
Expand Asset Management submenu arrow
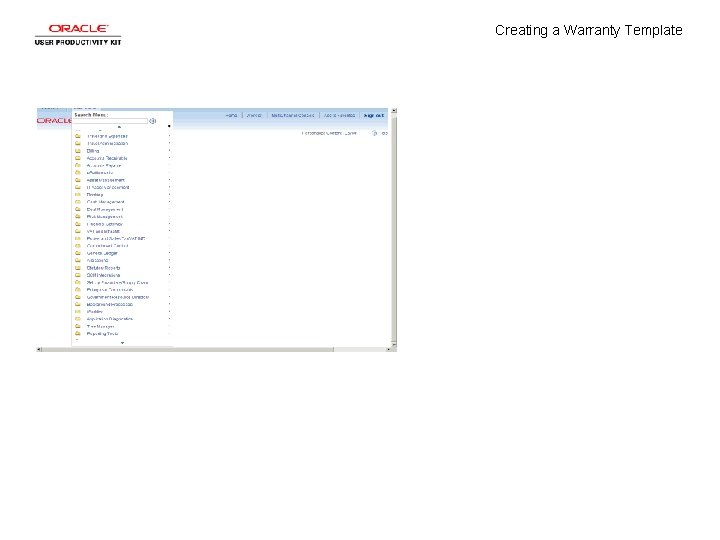click(169, 180)
